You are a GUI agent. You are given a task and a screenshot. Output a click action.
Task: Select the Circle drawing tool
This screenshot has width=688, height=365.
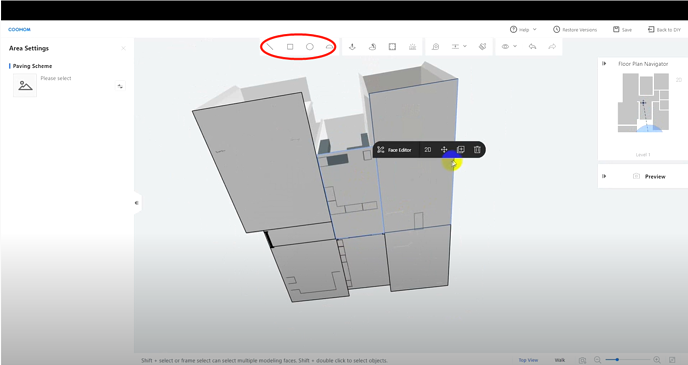pyautogui.click(x=310, y=47)
